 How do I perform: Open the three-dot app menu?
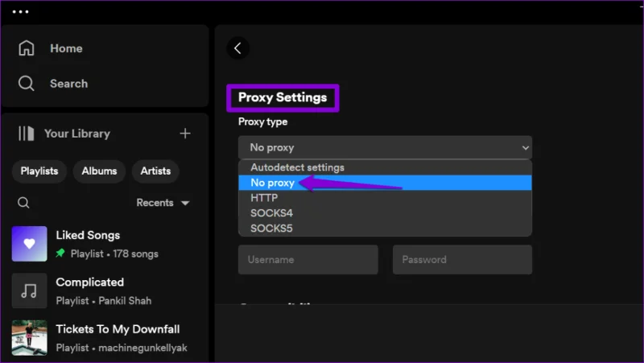tap(21, 11)
